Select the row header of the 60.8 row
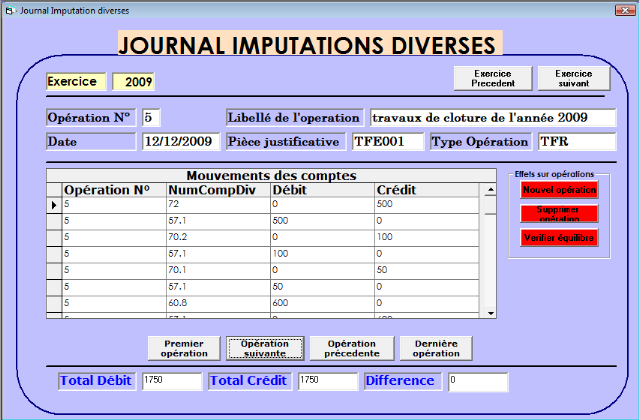The width and height of the screenshot is (639, 420). pos(54,304)
